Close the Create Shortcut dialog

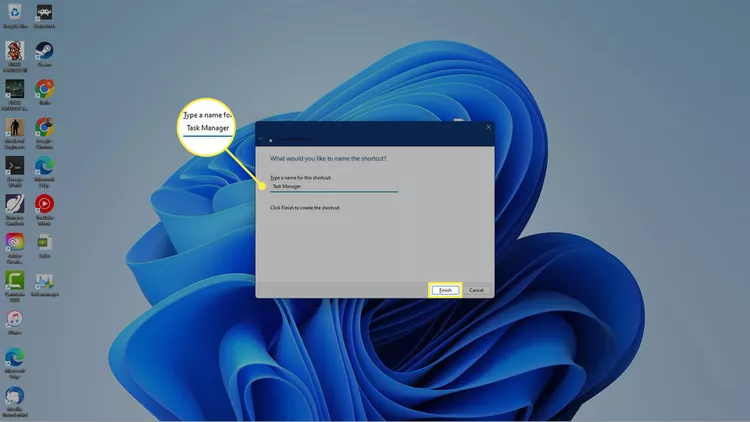tap(488, 127)
